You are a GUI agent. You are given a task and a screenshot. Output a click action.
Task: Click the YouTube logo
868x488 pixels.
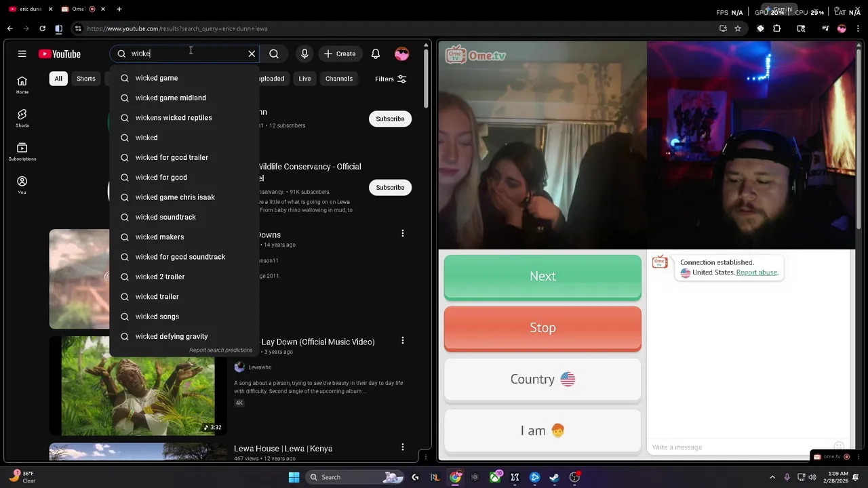60,54
